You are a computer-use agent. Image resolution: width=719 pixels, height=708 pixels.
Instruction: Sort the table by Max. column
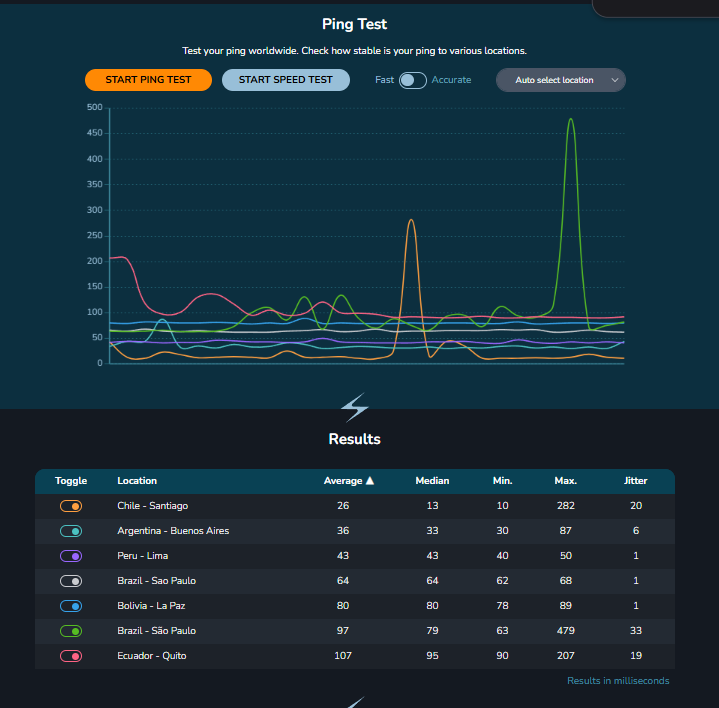[x=565, y=481]
